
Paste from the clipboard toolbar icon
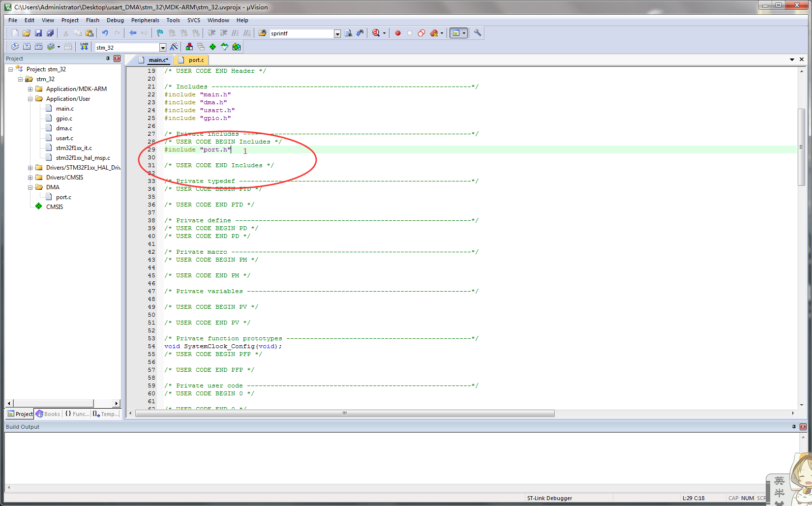click(x=90, y=33)
